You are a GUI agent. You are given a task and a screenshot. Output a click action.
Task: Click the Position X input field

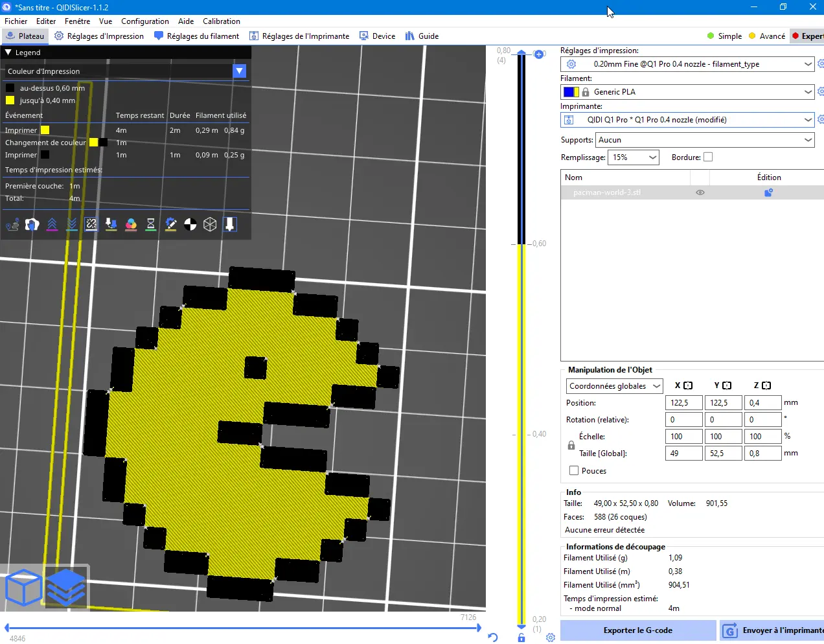pyautogui.click(x=683, y=403)
